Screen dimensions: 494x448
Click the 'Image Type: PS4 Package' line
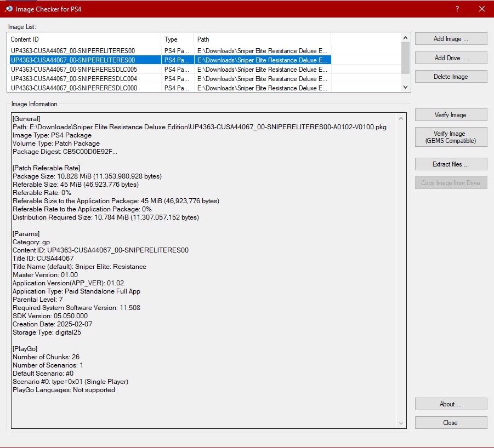pos(52,135)
